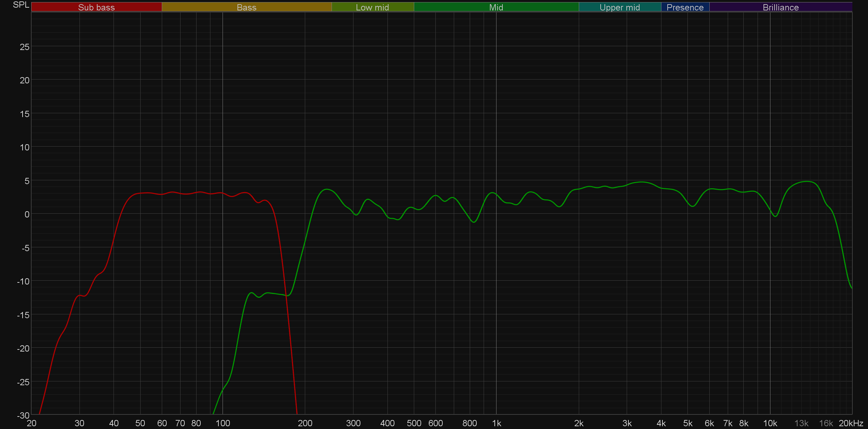Click the SPL axis label
868x429 pixels.
pyautogui.click(x=21, y=5)
